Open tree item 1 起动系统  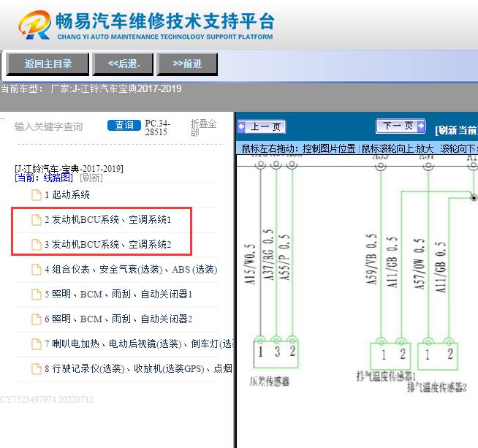67,194
